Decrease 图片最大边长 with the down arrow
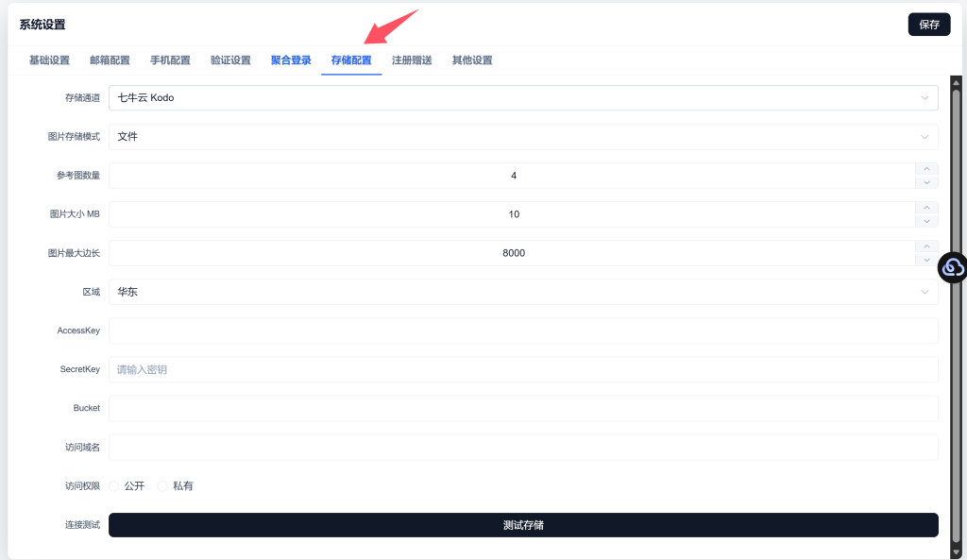This screenshot has height=560, width=967. click(x=926, y=261)
